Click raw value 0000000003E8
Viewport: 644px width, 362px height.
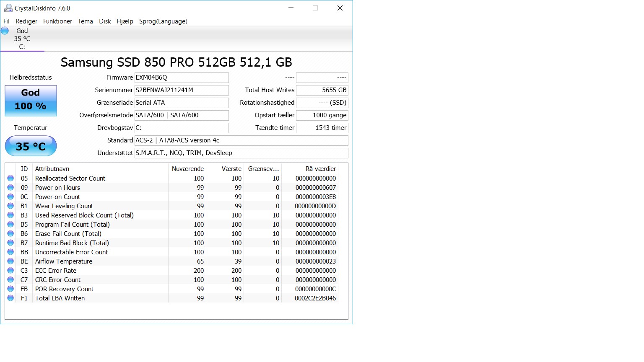click(x=316, y=197)
